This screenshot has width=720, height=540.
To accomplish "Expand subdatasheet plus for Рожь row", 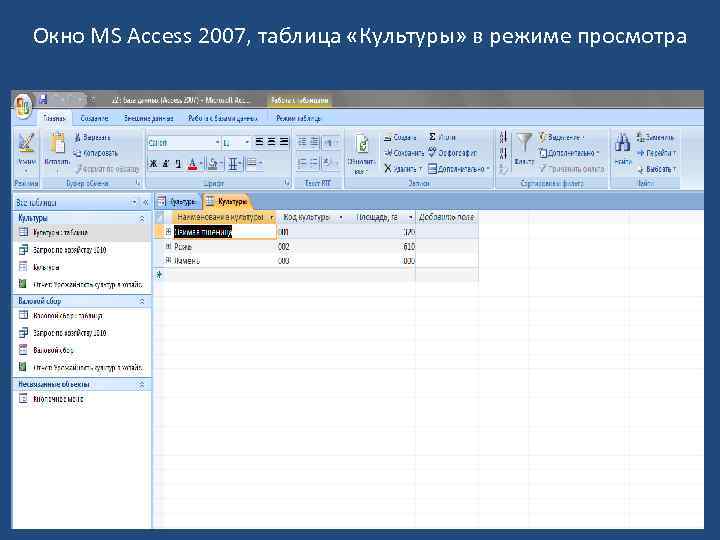I will pos(168,247).
